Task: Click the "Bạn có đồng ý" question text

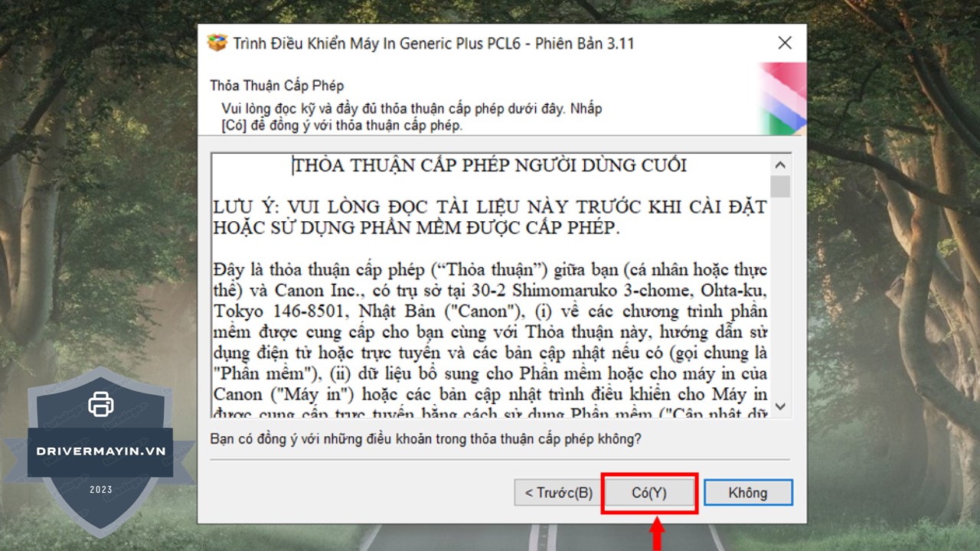Action: tap(426, 439)
